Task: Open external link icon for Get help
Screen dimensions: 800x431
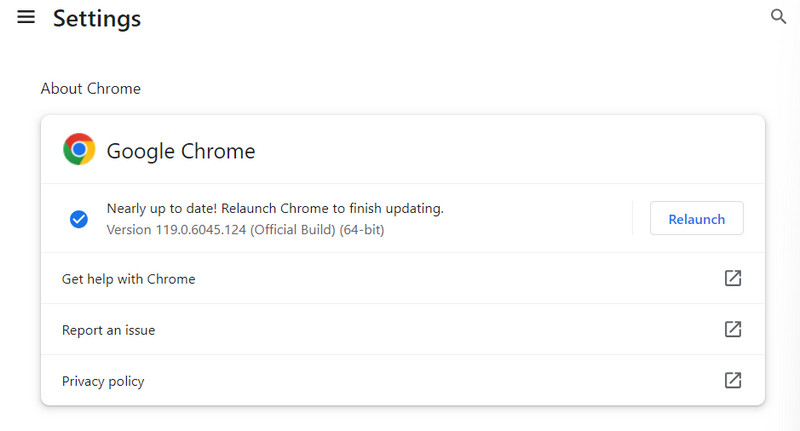Action: pyautogui.click(x=732, y=278)
